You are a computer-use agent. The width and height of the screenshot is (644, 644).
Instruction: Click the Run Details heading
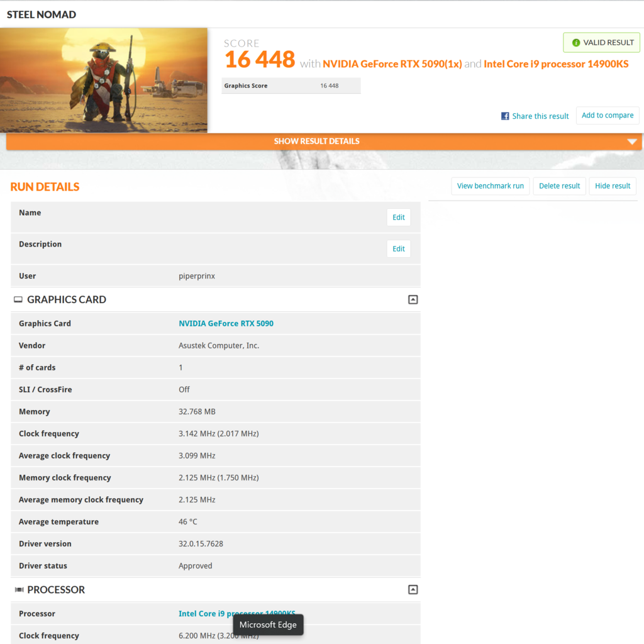tap(45, 187)
